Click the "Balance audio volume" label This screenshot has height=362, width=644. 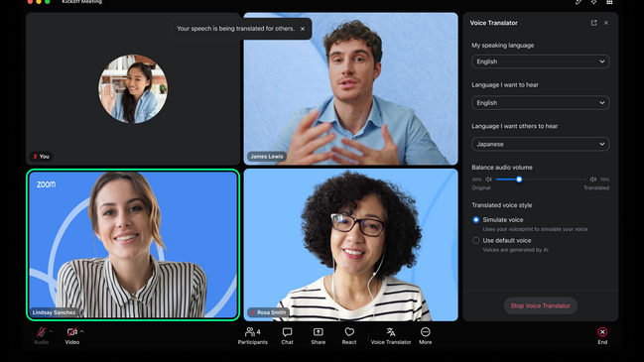point(502,168)
